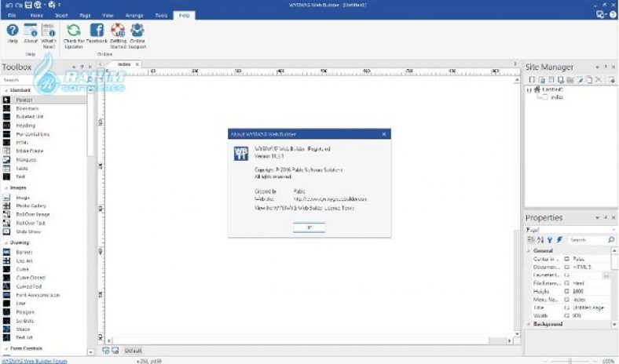Switch to the Page ribbon tab
This screenshot has width=619, height=364.
(x=85, y=16)
